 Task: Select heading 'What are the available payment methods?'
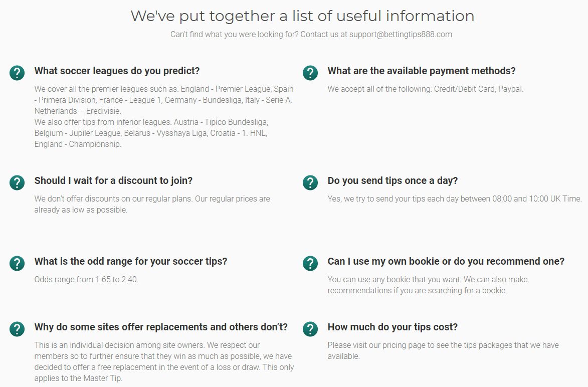tap(422, 71)
